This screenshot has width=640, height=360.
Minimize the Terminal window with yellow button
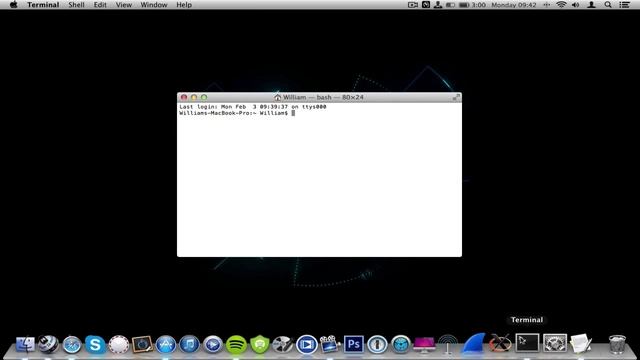click(194, 97)
